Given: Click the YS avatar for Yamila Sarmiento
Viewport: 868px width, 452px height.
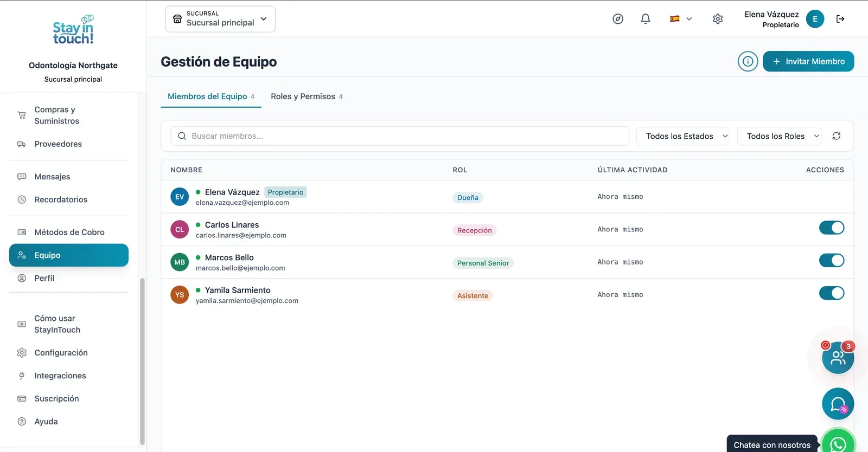Looking at the screenshot, I should pos(180,295).
